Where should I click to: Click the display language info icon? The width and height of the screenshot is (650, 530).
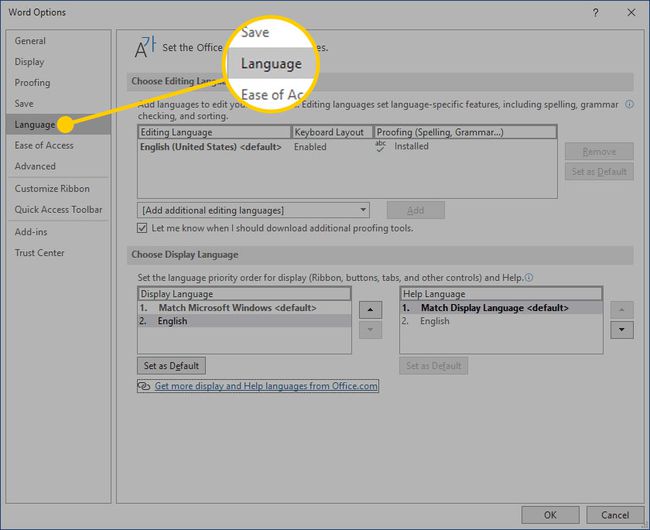[x=529, y=277]
